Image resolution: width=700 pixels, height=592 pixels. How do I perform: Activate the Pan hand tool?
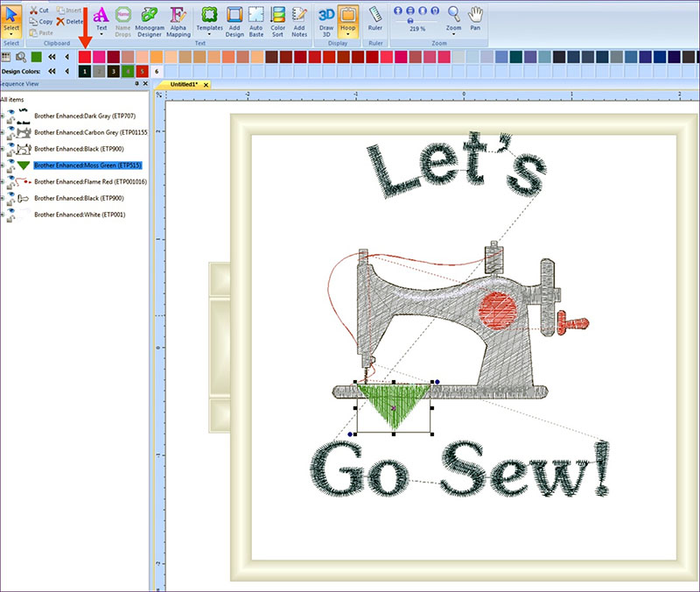[475, 19]
